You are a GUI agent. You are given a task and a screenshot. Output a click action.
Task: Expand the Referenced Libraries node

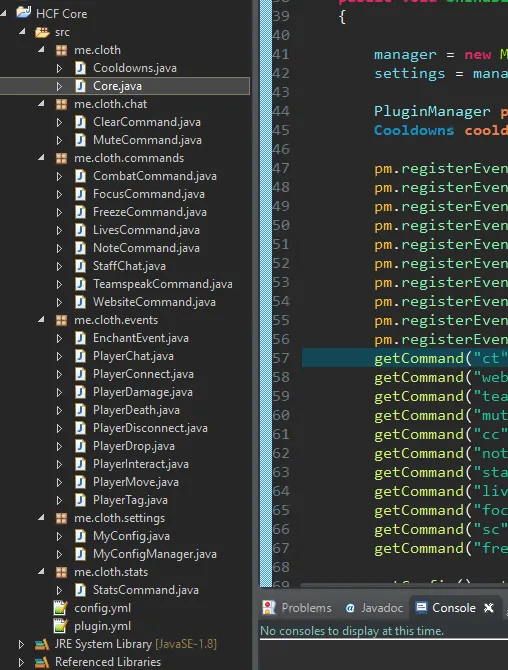21,662
